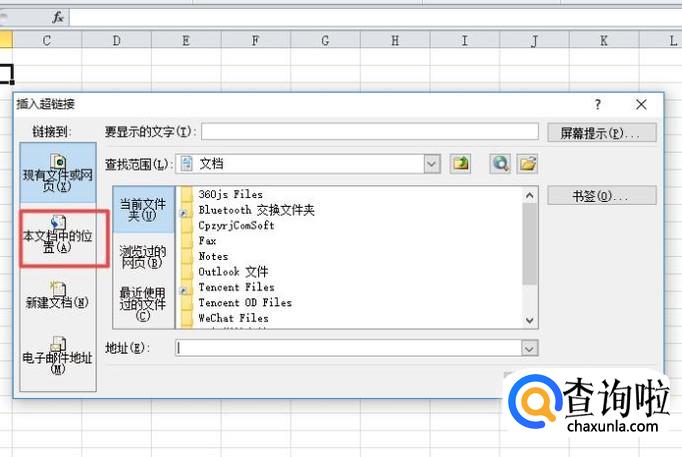Click the Text to display (要显示的文字) field

(x=370, y=132)
